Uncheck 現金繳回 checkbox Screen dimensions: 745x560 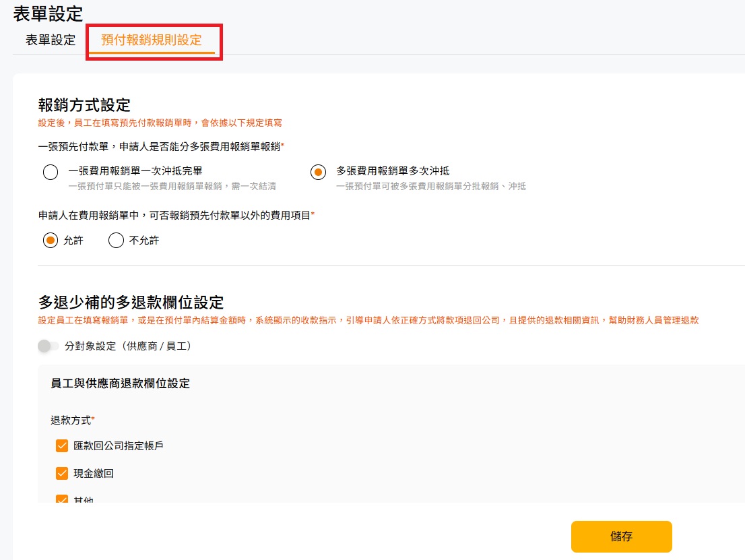tap(62, 473)
